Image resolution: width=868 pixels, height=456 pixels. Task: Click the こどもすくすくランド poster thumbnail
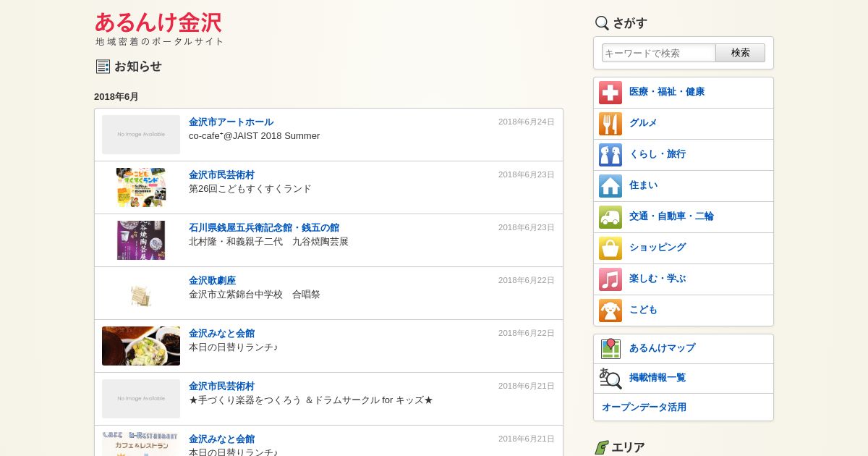pos(141,187)
